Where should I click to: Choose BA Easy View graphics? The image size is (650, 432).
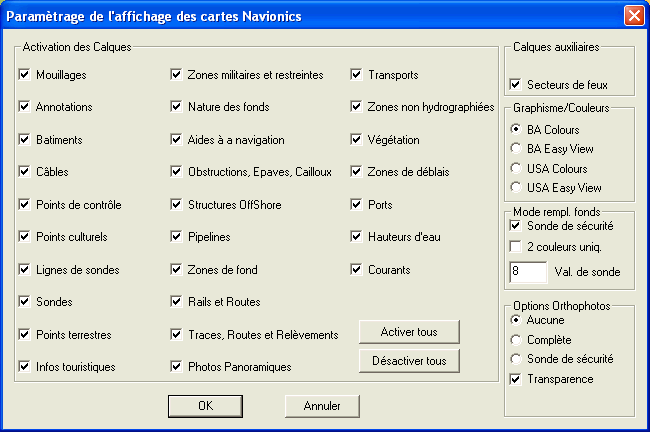[x=516, y=148]
